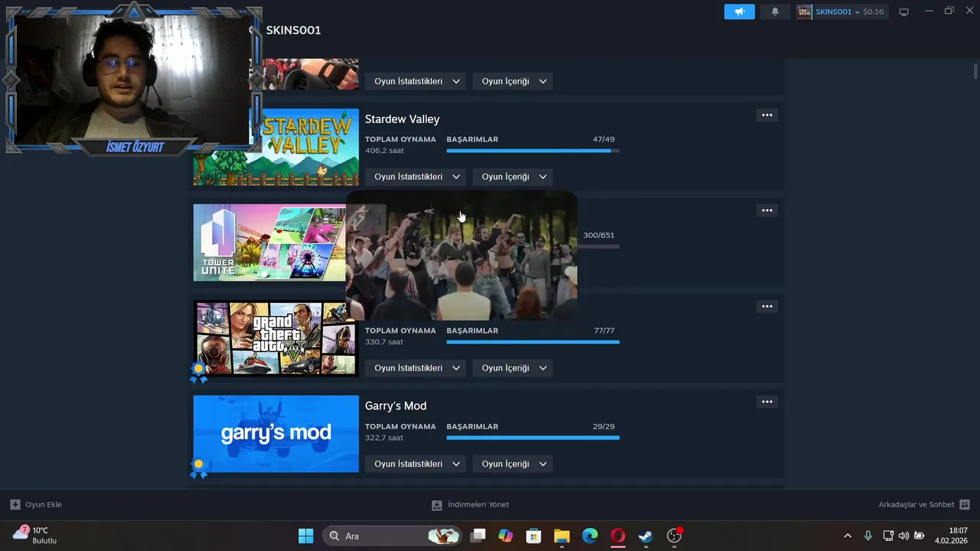Click the 300/651 achievements count

pos(599,235)
